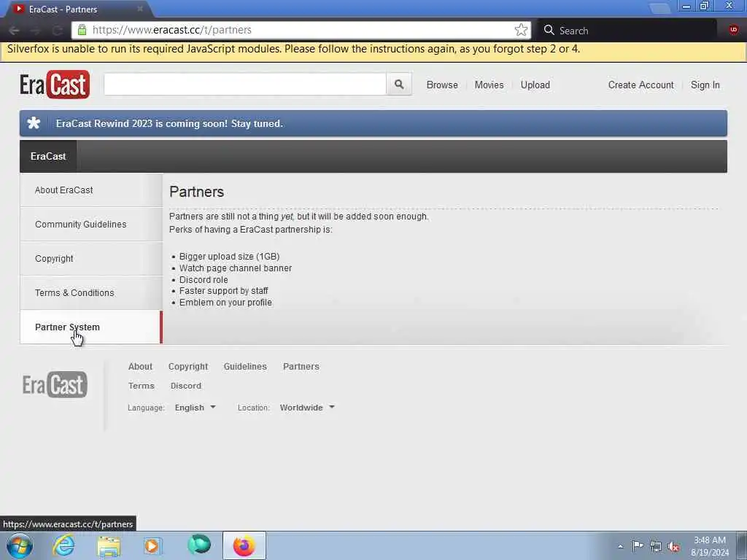Click the EraCast site search field
This screenshot has height=560, width=747.
coord(245,85)
